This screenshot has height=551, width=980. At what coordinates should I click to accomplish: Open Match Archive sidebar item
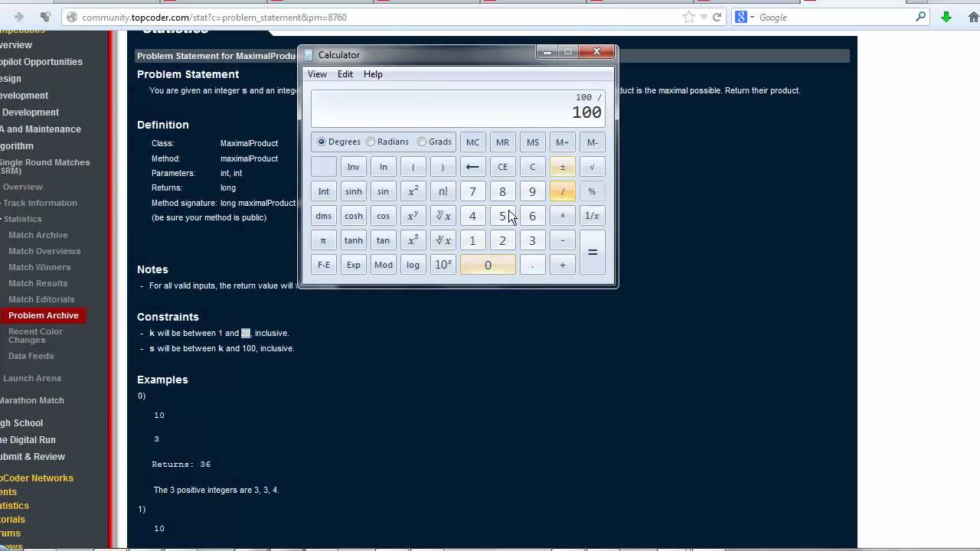pyautogui.click(x=38, y=235)
